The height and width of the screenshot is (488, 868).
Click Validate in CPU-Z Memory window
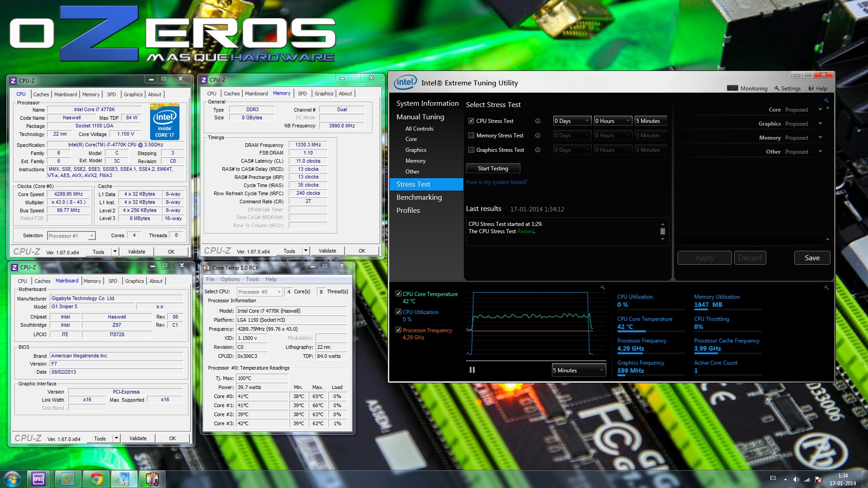(x=327, y=251)
